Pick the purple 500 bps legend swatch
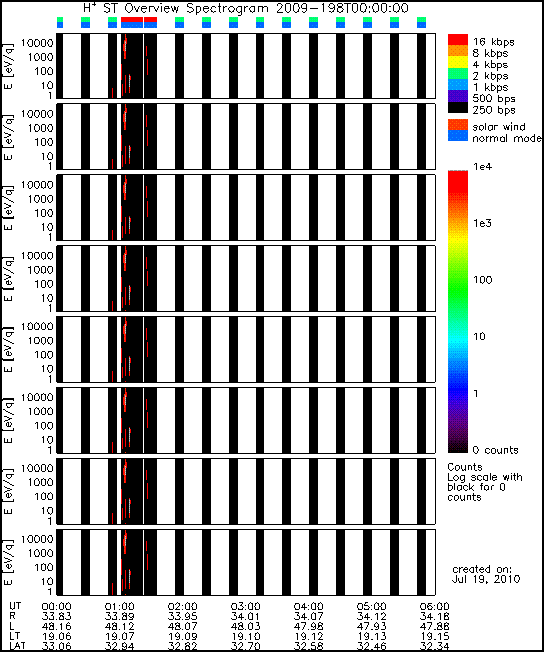The height and width of the screenshot is (652, 544). [x=457, y=96]
